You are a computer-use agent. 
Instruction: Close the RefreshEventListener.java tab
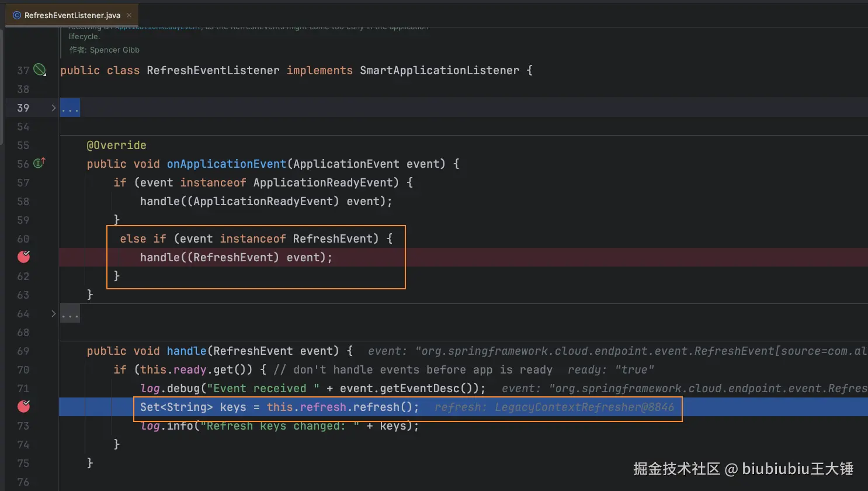129,15
